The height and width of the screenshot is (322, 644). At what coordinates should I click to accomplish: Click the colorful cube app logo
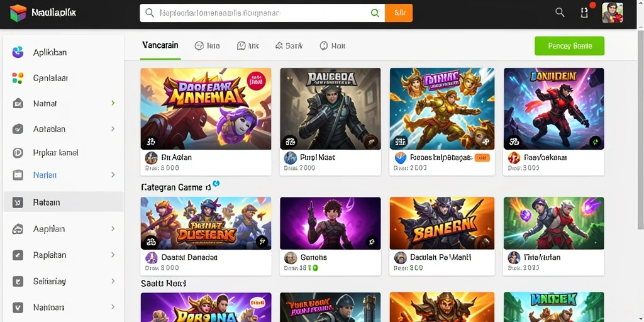pos(18,13)
